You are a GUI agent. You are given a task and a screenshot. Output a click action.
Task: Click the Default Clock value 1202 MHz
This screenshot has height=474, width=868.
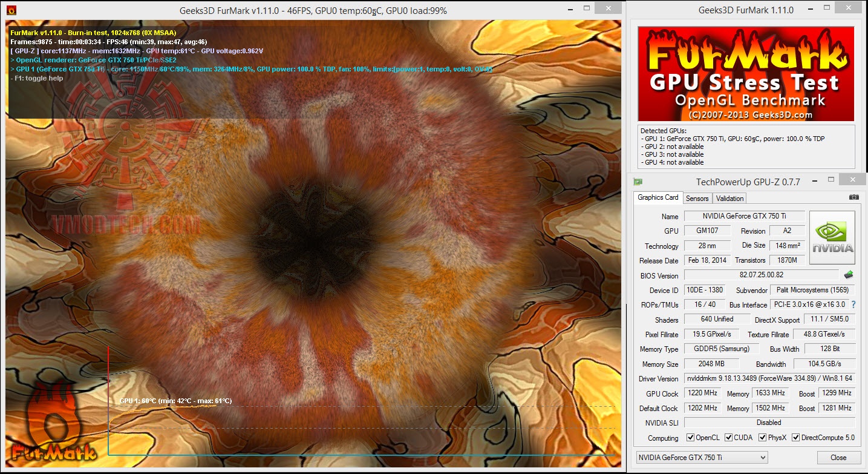703,408
